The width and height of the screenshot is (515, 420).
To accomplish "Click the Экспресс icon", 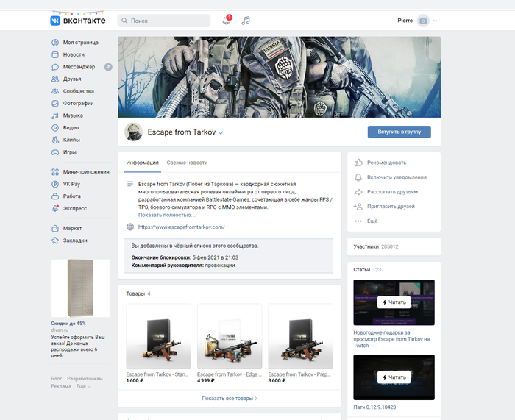I will 55,208.
